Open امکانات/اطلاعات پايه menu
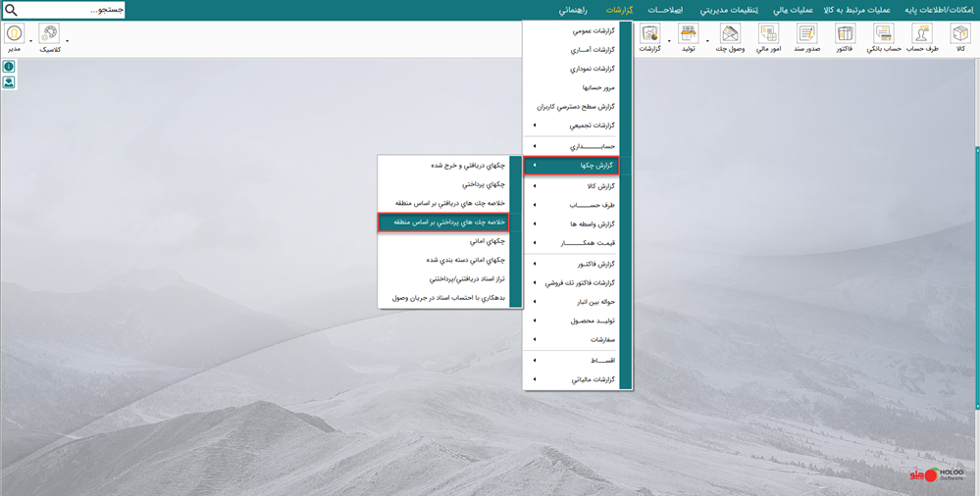 940,10
